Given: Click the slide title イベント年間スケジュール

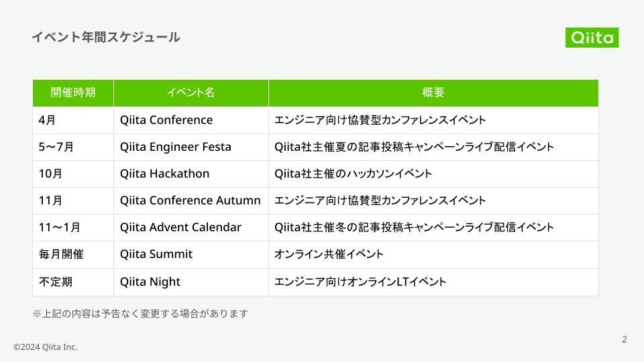Looking at the screenshot, I should pos(105,38).
